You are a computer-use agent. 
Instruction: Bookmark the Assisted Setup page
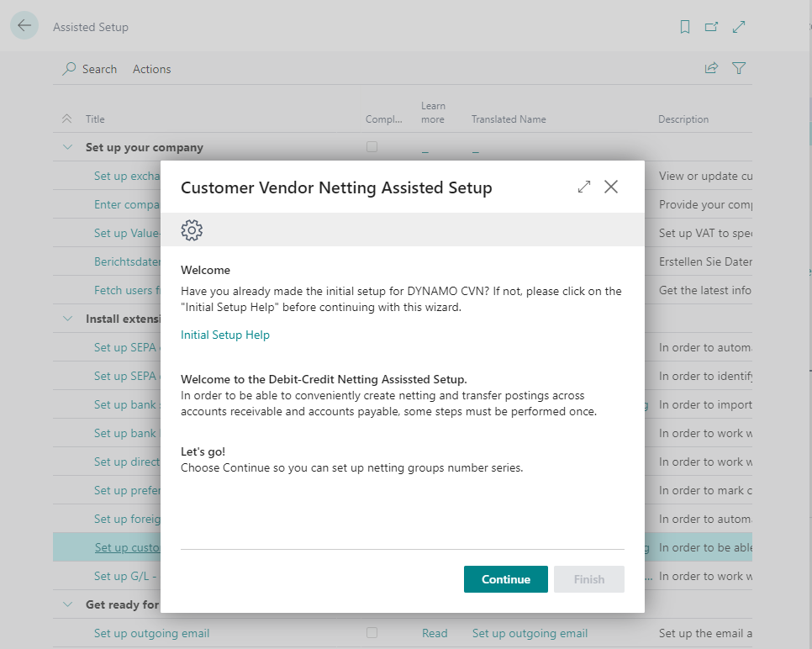point(684,26)
